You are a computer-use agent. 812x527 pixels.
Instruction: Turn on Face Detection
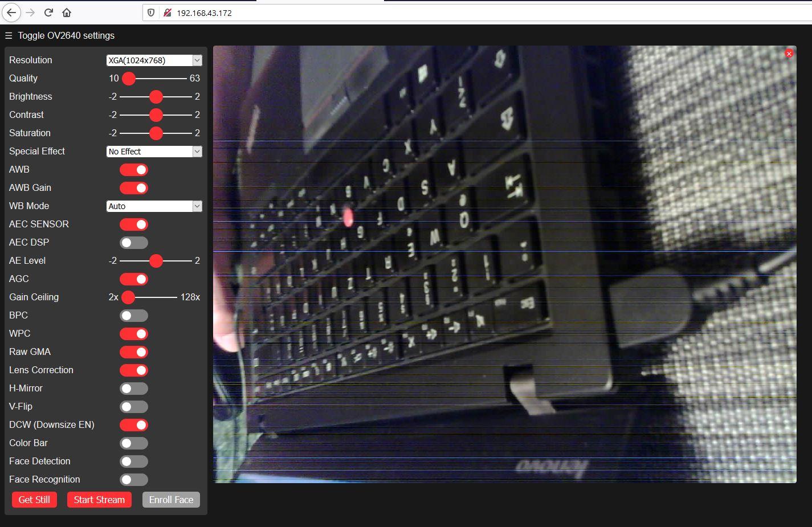click(x=133, y=461)
